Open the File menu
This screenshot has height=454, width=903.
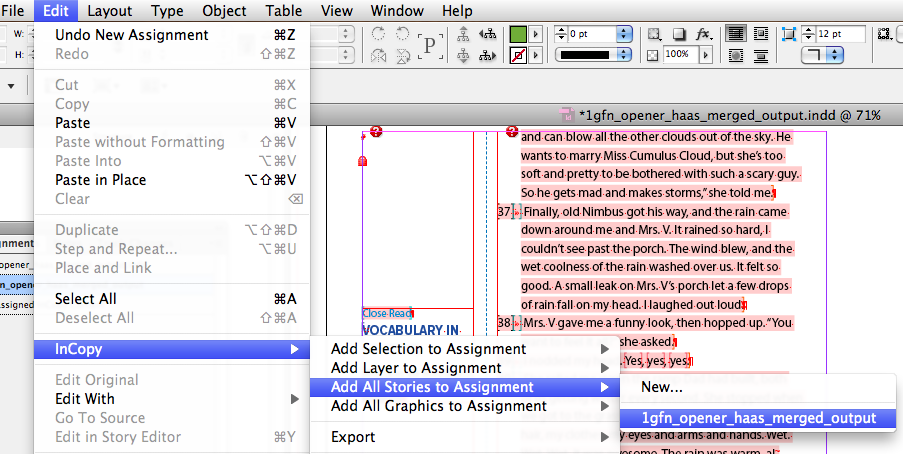pos(13,10)
